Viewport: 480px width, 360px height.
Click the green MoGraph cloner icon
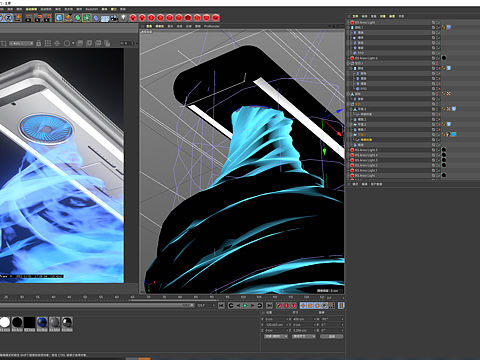click(87, 17)
